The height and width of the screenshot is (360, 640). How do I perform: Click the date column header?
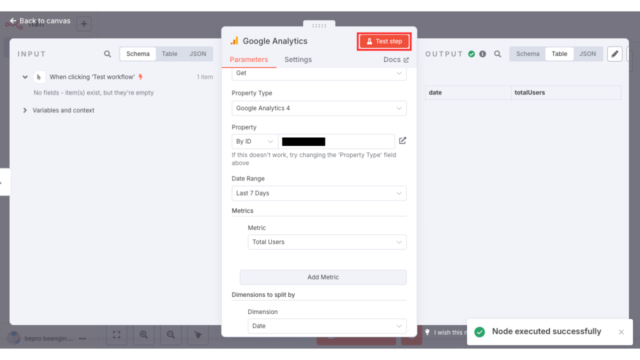[468, 93]
